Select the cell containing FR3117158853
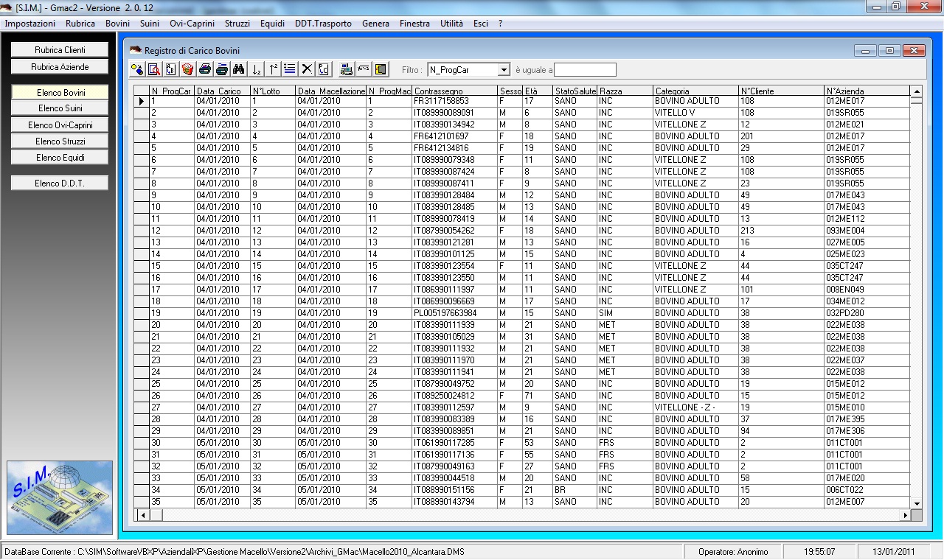 455,101
